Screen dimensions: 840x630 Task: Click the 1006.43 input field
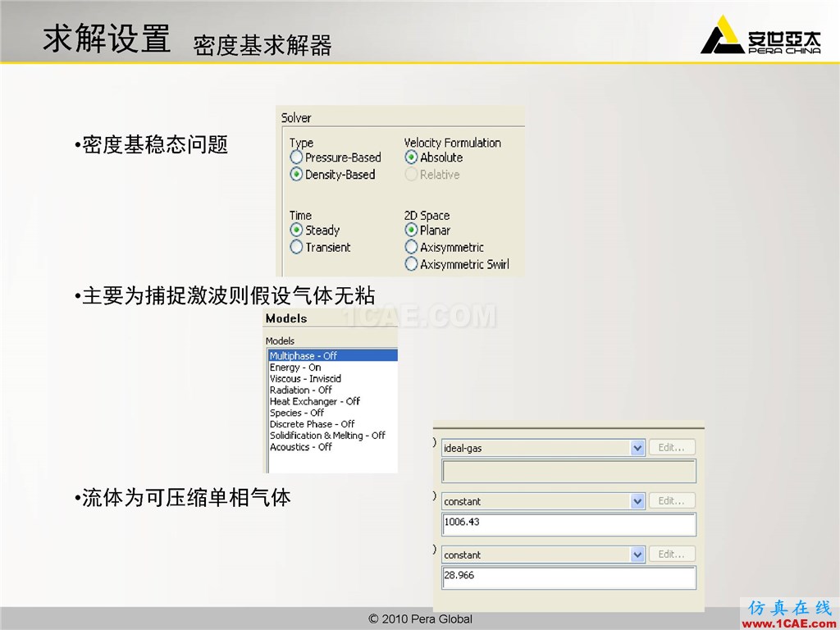pyautogui.click(x=569, y=524)
